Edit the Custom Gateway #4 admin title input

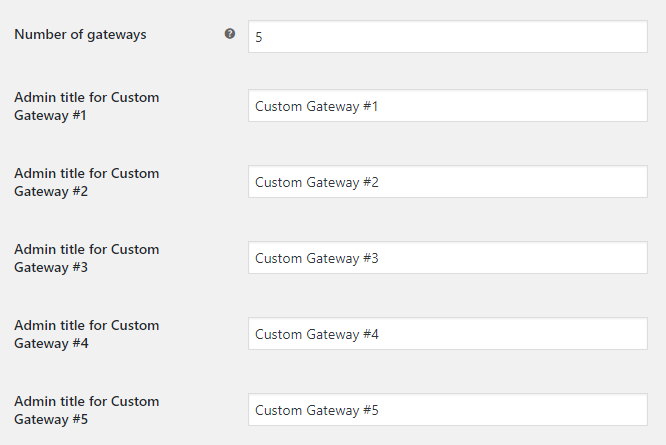click(448, 333)
